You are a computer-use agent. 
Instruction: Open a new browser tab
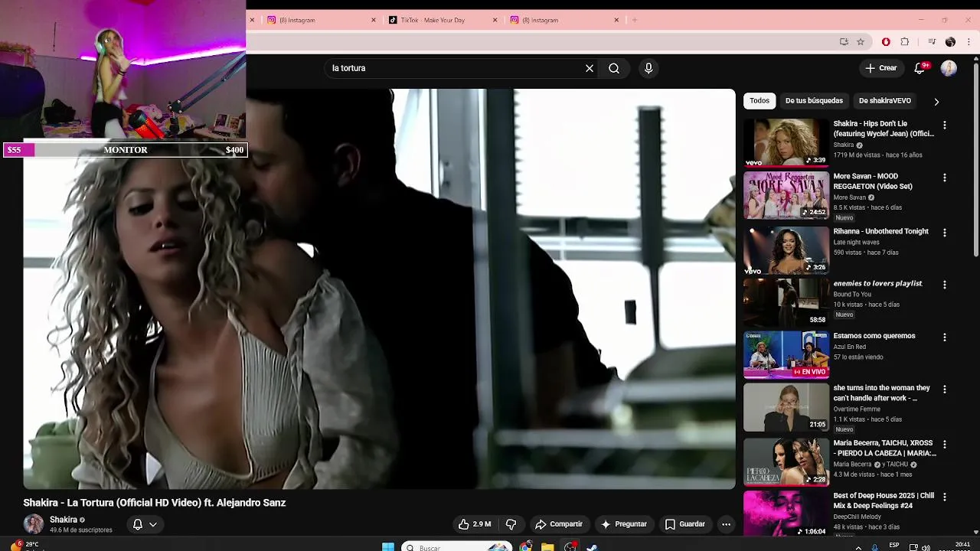[634, 20]
